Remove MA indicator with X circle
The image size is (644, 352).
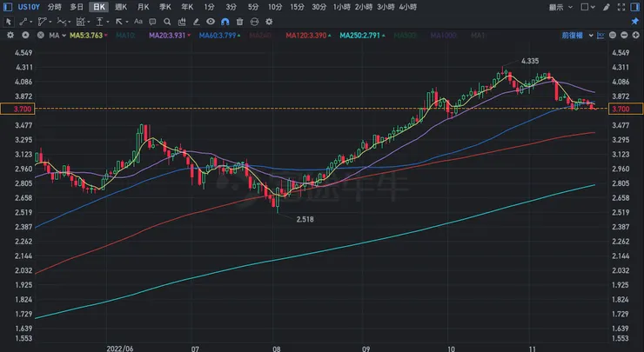[x=40, y=36]
